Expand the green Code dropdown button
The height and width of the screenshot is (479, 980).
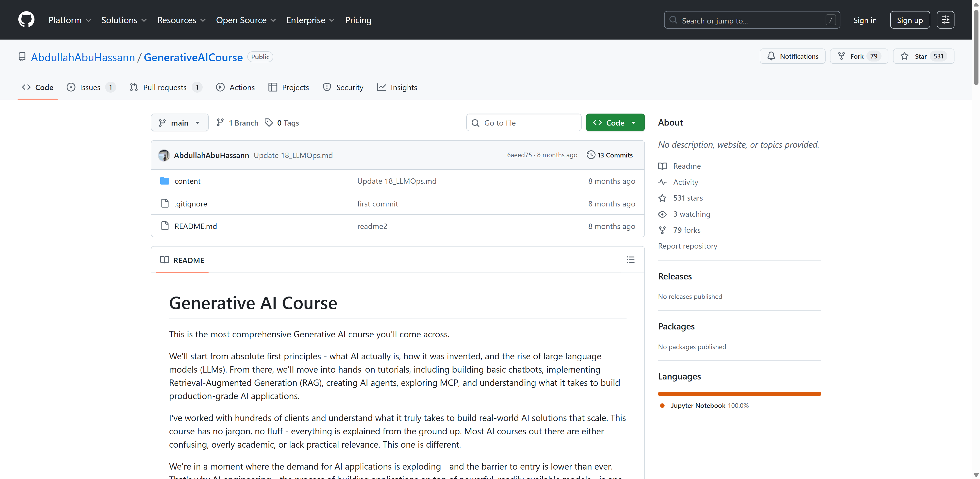(615, 122)
